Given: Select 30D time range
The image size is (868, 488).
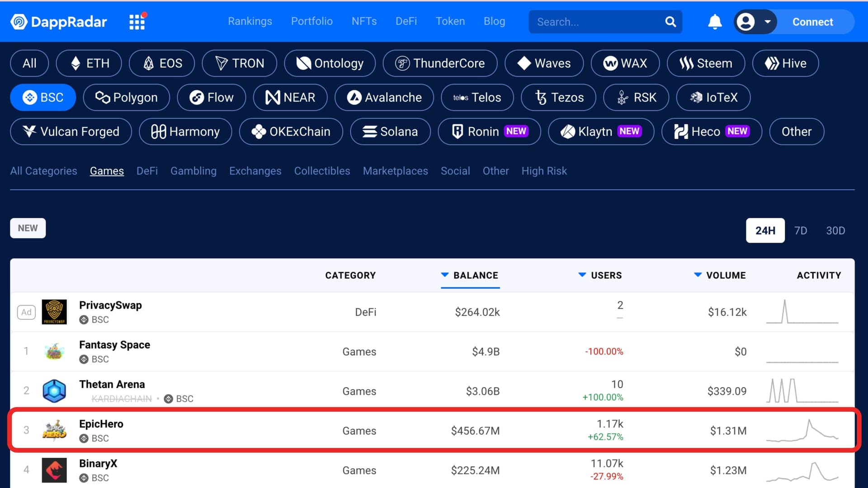Looking at the screenshot, I should (x=835, y=230).
